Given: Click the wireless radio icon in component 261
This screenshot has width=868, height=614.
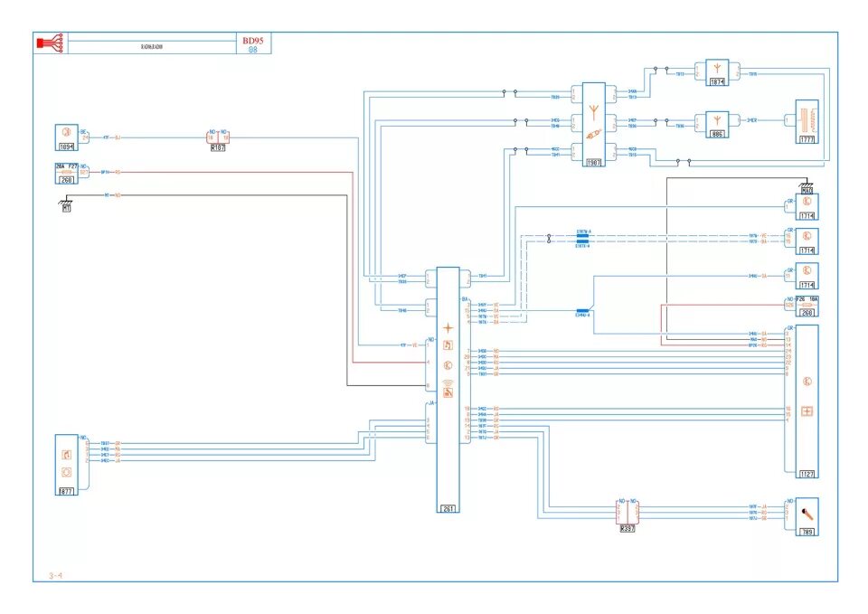Looking at the screenshot, I should click(x=448, y=389).
